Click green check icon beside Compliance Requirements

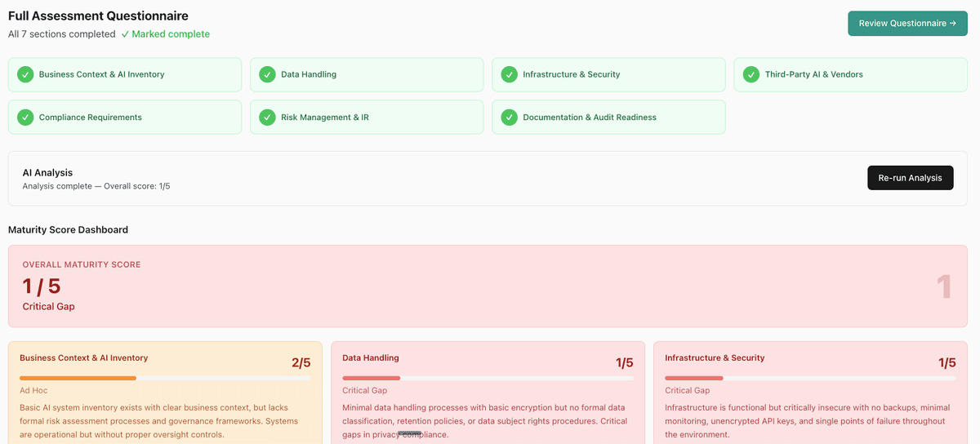[x=25, y=117]
